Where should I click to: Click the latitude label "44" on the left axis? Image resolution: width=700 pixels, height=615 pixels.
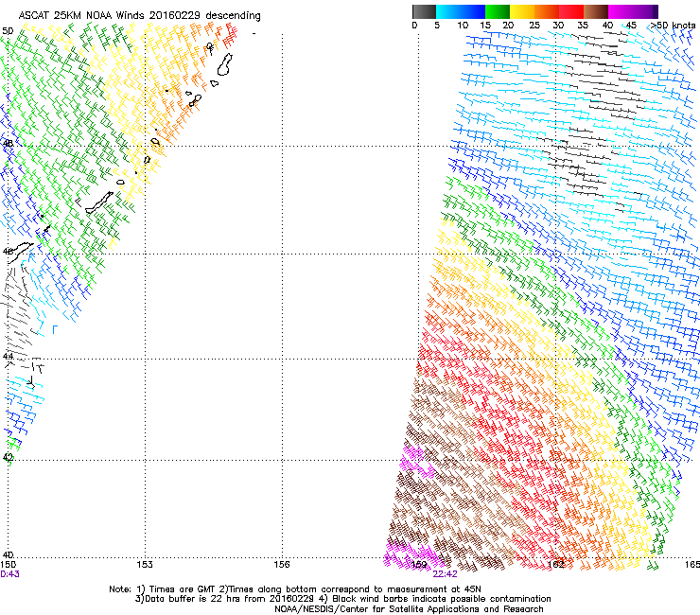tap(8, 357)
